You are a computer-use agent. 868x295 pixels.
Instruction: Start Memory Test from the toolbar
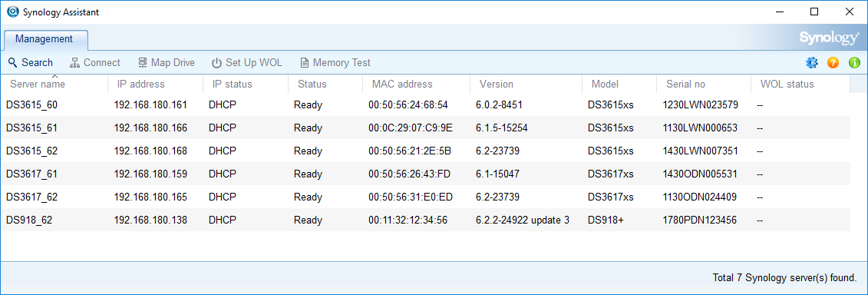pos(335,63)
